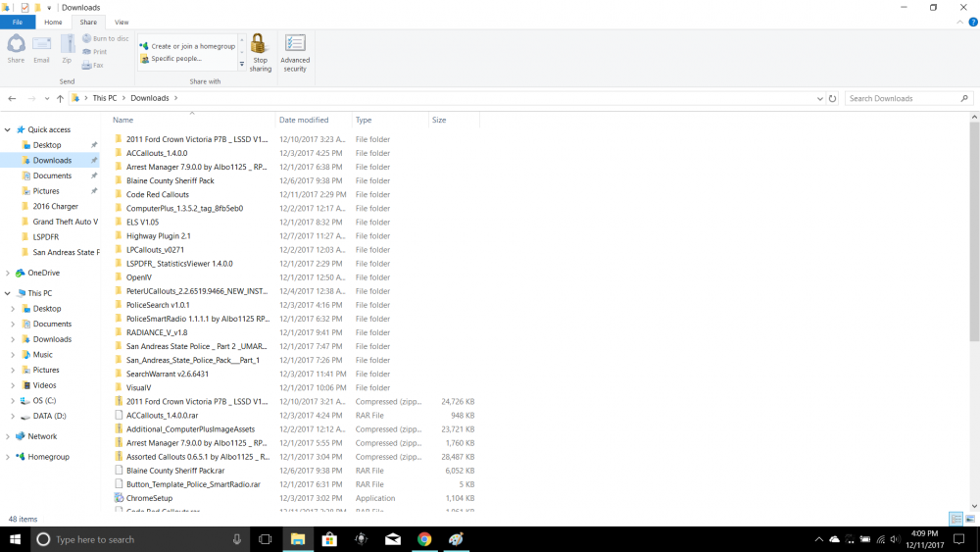The height and width of the screenshot is (552, 980).
Task: Switch to the Home ribbon tab
Action: (53, 22)
